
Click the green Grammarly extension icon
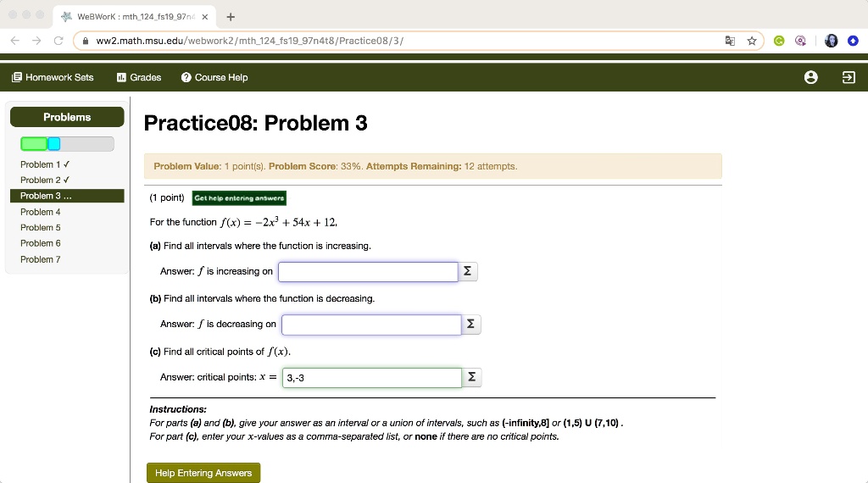779,41
